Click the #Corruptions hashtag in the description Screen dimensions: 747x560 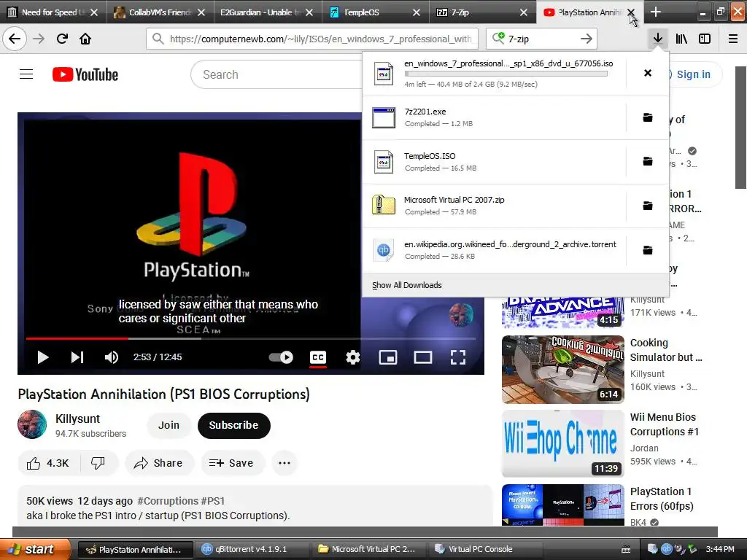point(168,501)
